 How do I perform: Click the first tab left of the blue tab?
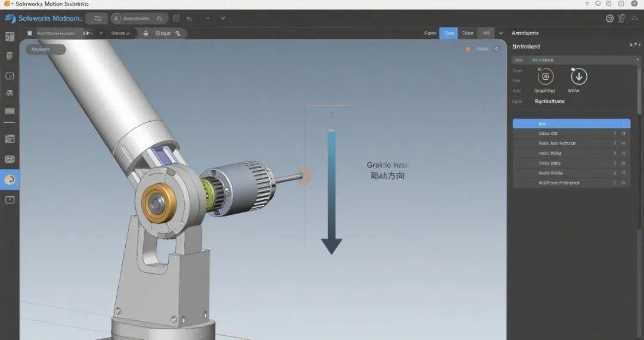pyautogui.click(x=430, y=33)
